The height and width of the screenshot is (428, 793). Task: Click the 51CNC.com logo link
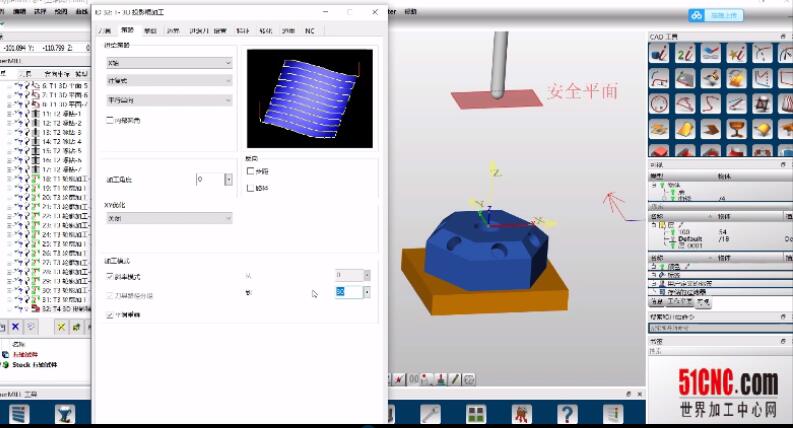point(713,383)
